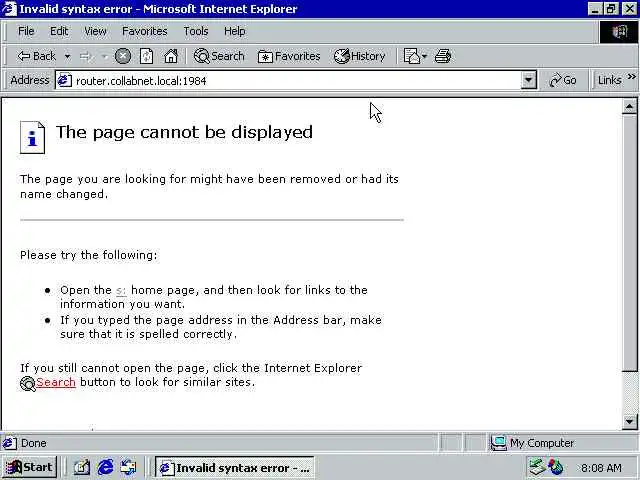Click the Windows Start button
Screen dimensions: 640x480
[x=30, y=467]
